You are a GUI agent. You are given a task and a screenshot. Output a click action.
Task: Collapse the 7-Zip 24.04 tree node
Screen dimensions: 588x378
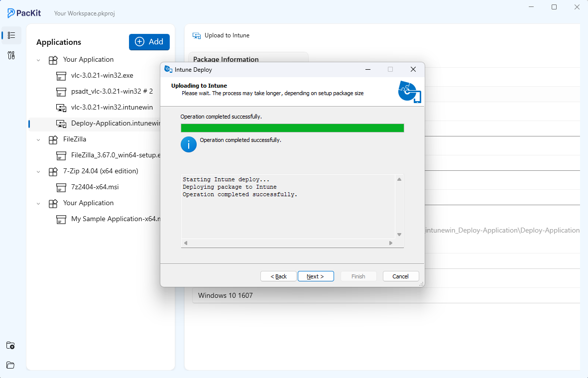[x=38, y=171]
